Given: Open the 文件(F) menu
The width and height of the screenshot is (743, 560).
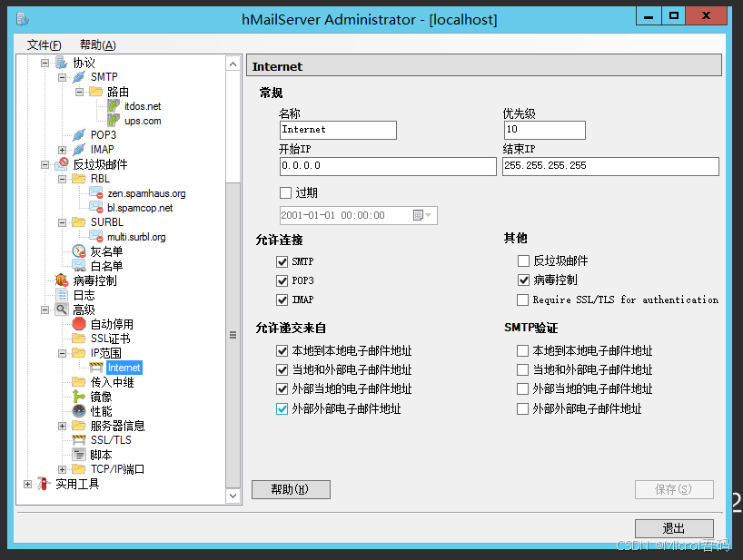Looking at the screenshot, I should [x=45, y=45].
